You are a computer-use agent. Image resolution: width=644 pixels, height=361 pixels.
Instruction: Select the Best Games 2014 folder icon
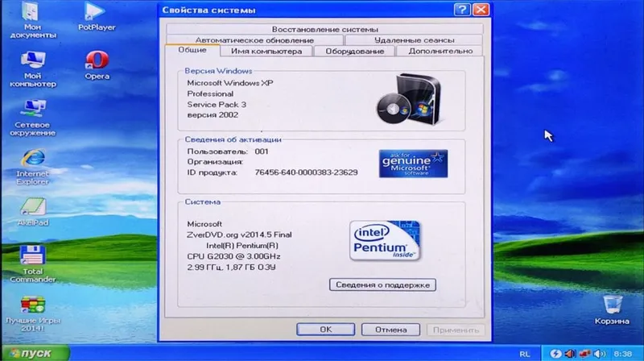tap(33, 314)
